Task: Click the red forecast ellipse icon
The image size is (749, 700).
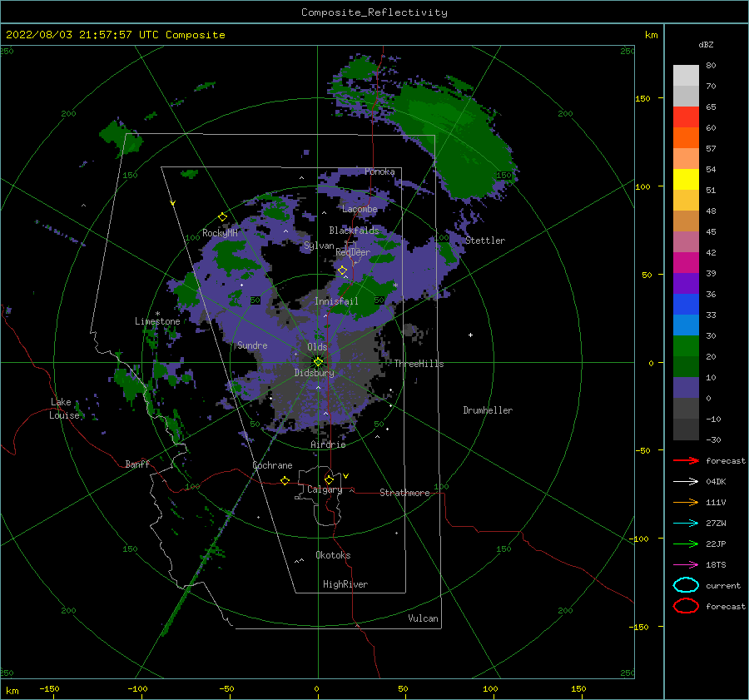Action: click(686, 606)
